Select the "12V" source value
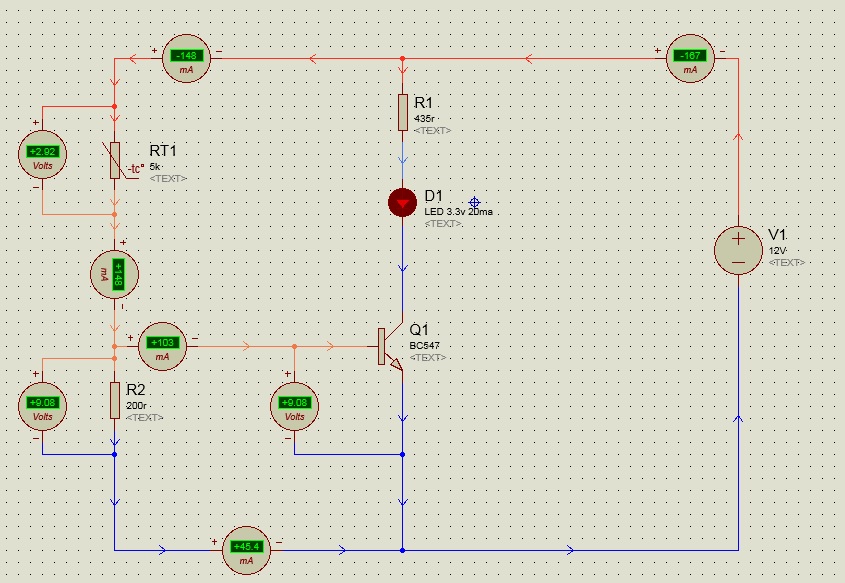The width and height of the screenshot is (845, 583). 778,251
